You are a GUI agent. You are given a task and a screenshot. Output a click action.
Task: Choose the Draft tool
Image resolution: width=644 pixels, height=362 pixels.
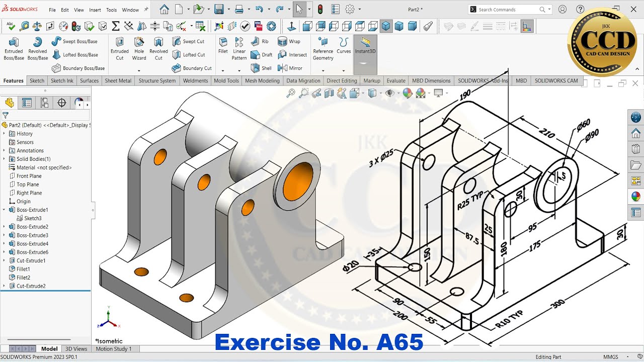pyautogui.click(x=262, y=55)
